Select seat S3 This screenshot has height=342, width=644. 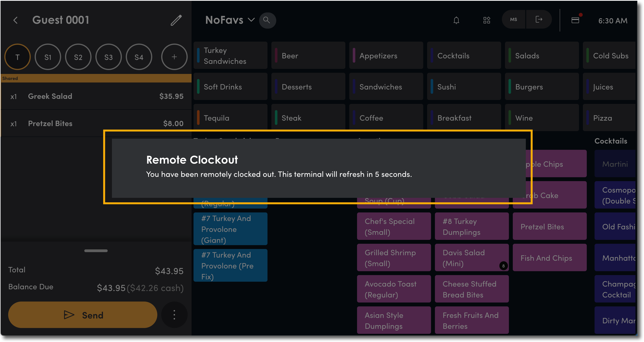tap(108, 57)
